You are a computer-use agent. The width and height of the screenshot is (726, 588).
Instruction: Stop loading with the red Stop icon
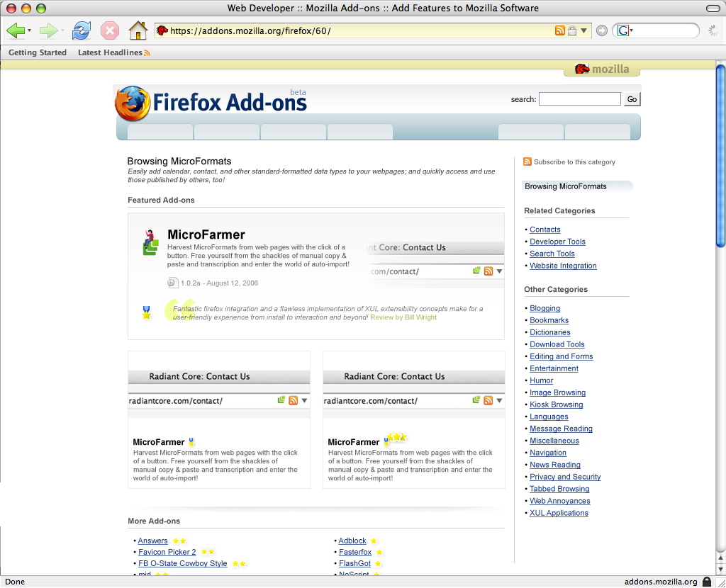[x=110, y=30]
